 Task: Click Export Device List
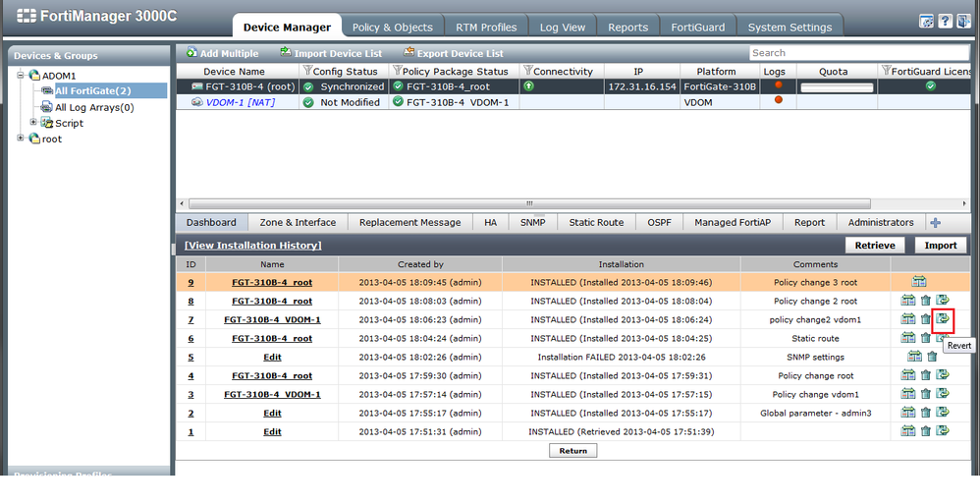point(454,53)
